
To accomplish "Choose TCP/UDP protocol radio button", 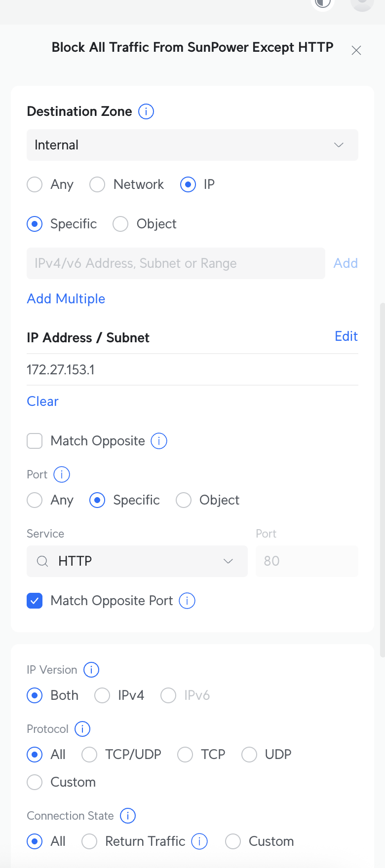I will (x=89, y=755).
